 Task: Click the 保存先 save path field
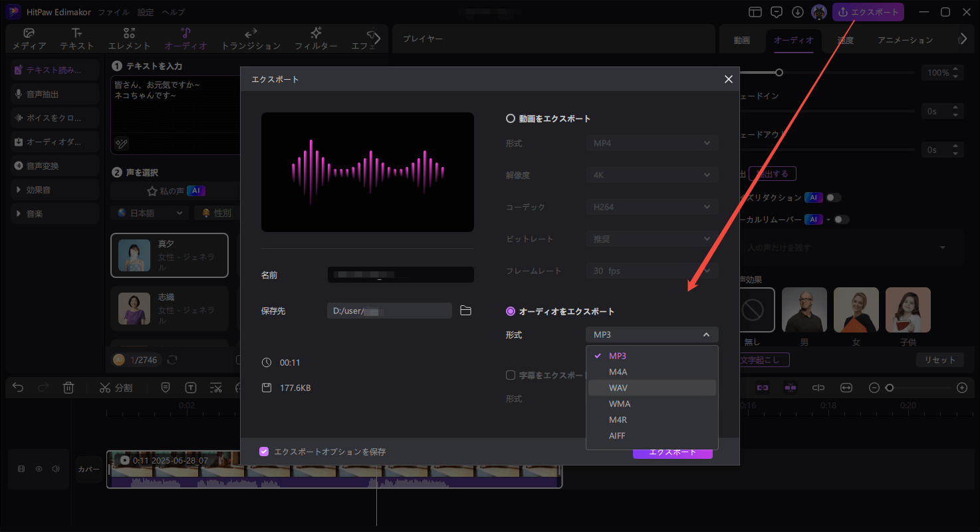[x=390, y=311]
